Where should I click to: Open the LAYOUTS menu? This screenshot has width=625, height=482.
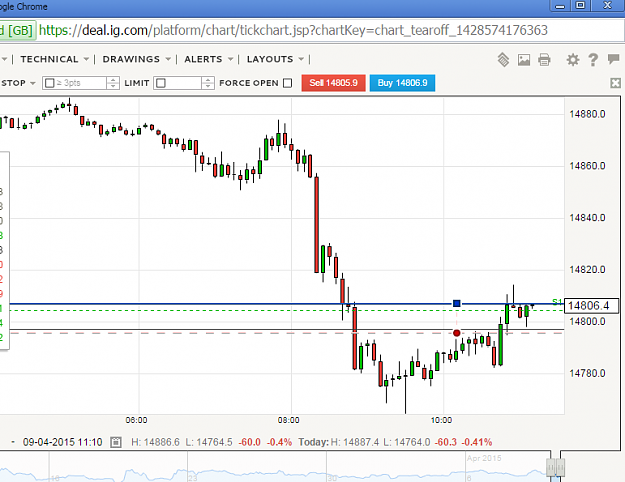tap(275, 59)
